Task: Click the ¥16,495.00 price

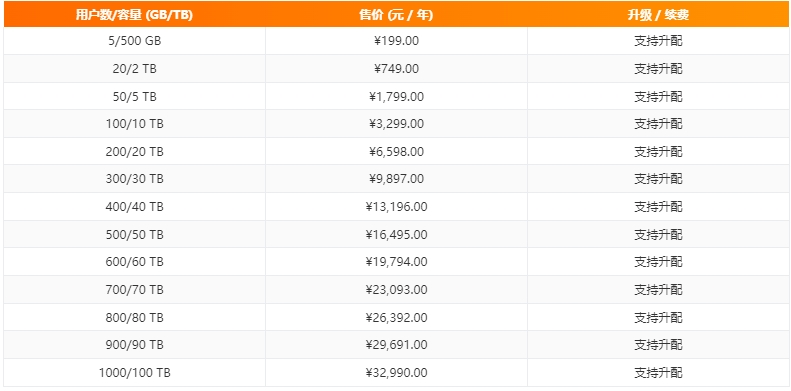Action: coord(396,235)
